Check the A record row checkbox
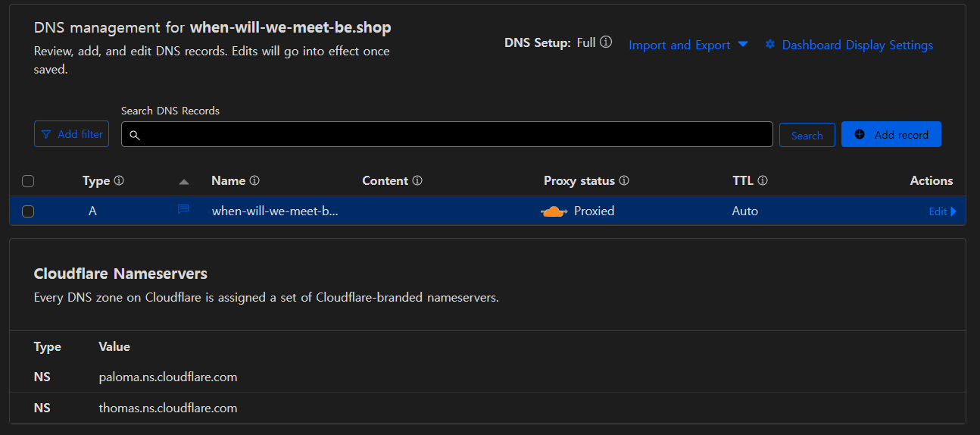This screenshot has height=435, width=980. (28, 211)
